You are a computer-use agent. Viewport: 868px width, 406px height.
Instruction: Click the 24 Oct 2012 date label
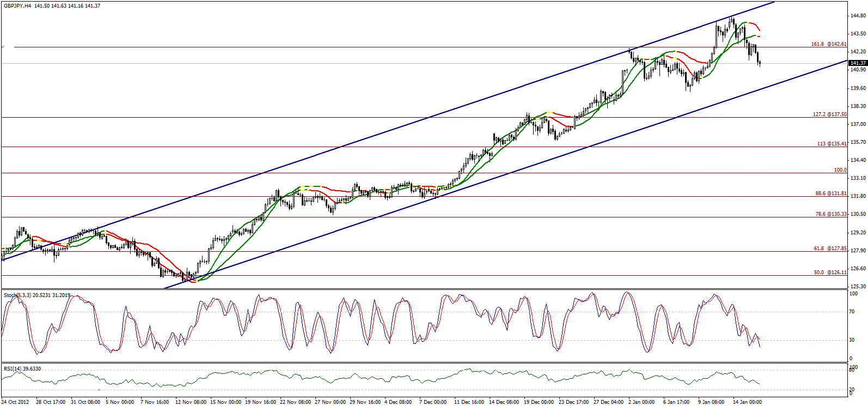point(15,402)
